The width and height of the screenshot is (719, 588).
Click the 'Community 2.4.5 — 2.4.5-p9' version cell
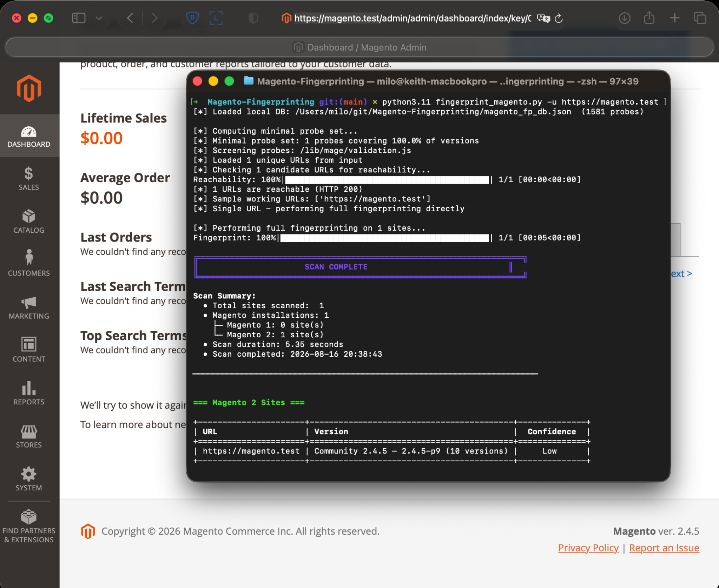[x=411, y=451]
